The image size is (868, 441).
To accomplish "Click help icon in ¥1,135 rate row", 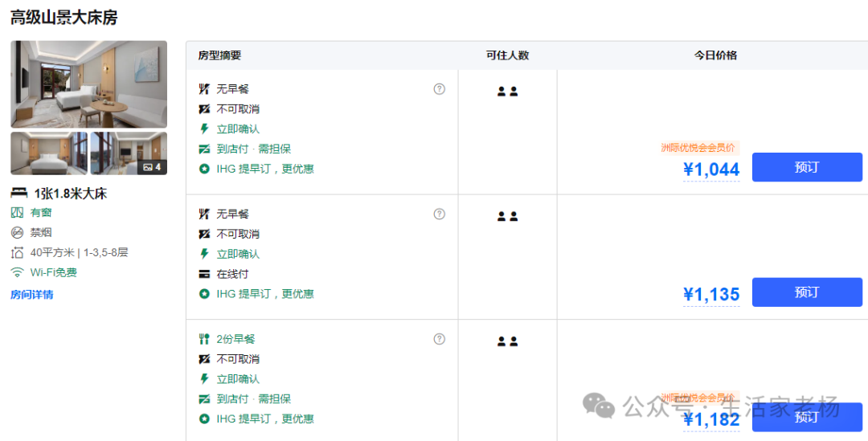I will pos(439,214).
